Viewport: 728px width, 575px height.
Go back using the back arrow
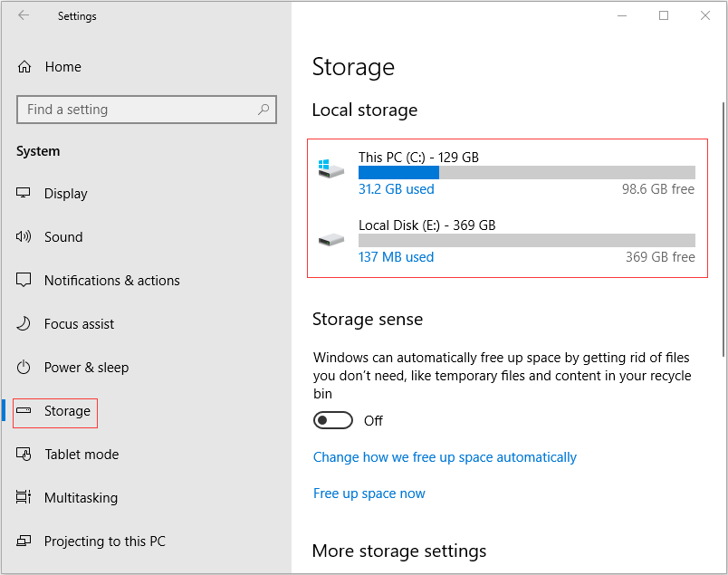(24, 16)
